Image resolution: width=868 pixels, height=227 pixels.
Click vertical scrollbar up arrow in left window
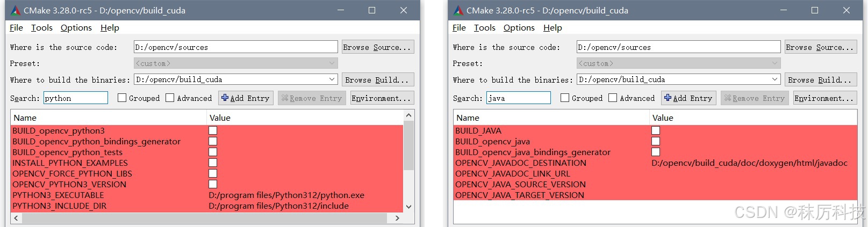pyautogui.click(x=408, y=115)
